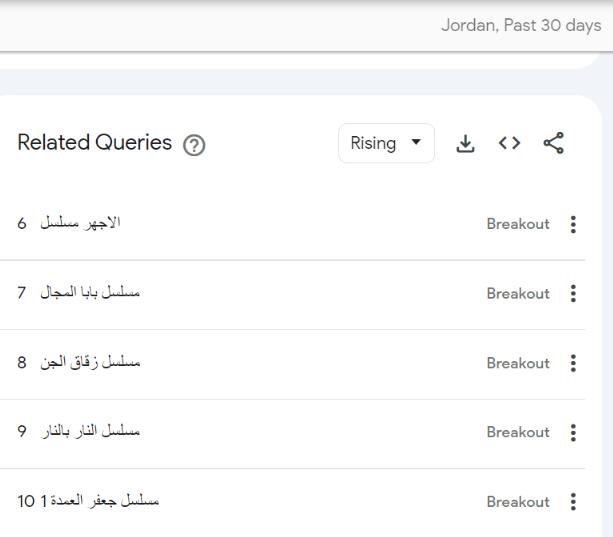Expand the Rising sort dropdown
Viewport: 613px width, 537px height.
point(386,144)
